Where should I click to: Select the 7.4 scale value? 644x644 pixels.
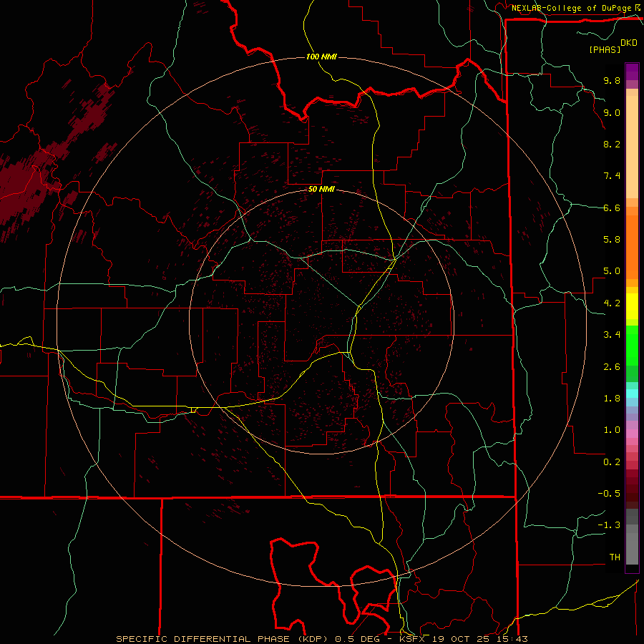[x=612, y=176]
